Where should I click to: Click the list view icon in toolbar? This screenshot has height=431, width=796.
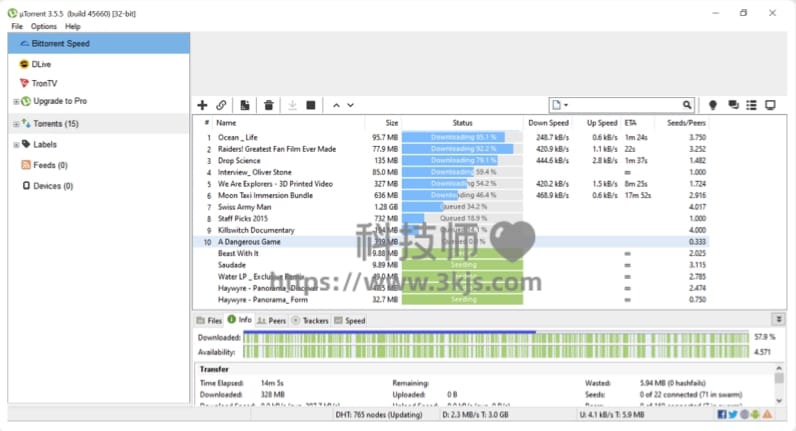[751, 105]
